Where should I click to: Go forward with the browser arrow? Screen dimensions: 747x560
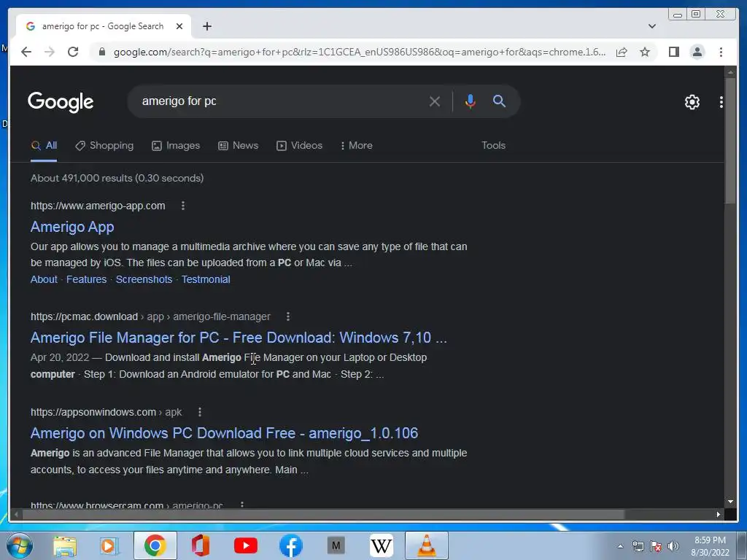pyautogui.click(x=50, y=52)
